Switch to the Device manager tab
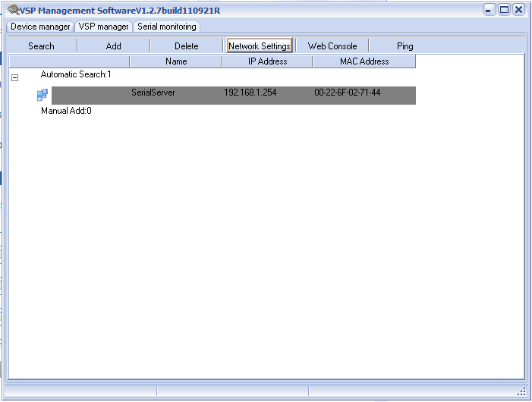 click(x=40, y=27)
